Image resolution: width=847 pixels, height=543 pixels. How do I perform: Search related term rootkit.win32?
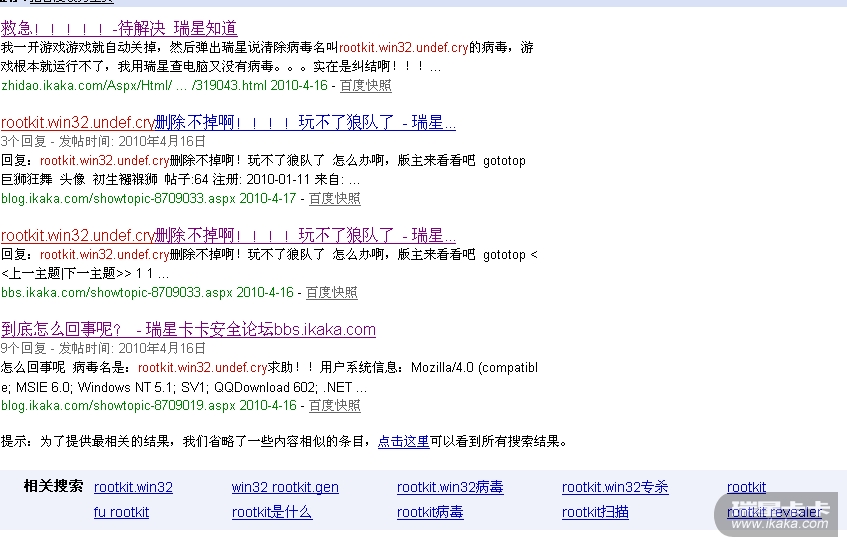coord(133,487)
